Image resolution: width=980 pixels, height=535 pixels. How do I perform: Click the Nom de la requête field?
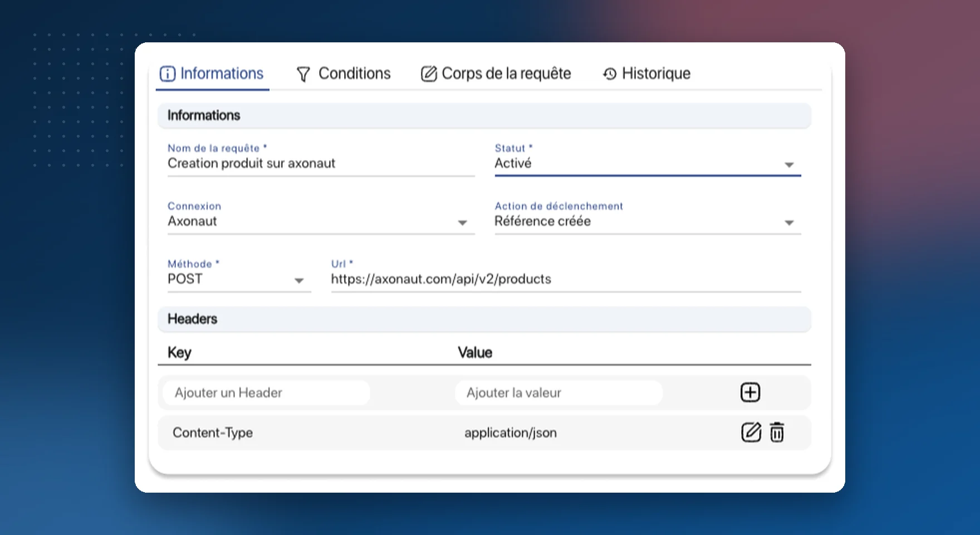pos(321,163)
